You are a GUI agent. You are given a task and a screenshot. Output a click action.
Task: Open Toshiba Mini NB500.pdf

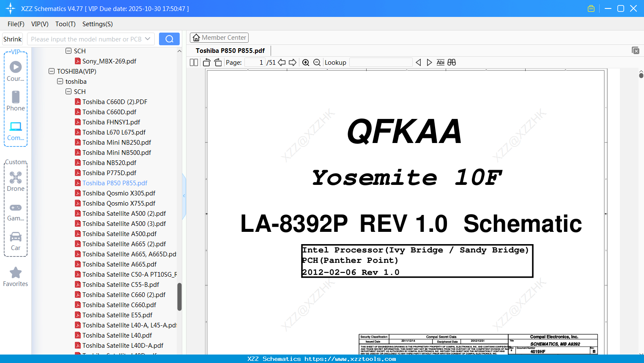tap(117, 153)
